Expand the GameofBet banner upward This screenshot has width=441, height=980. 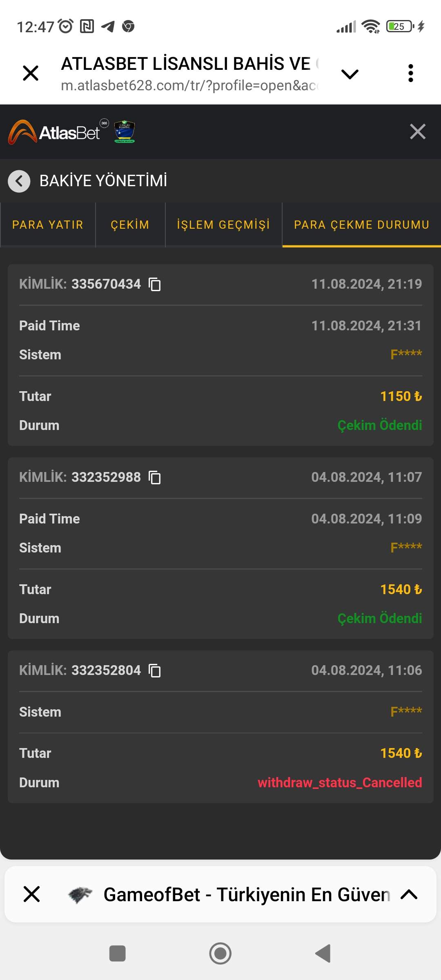coord(409,894)
